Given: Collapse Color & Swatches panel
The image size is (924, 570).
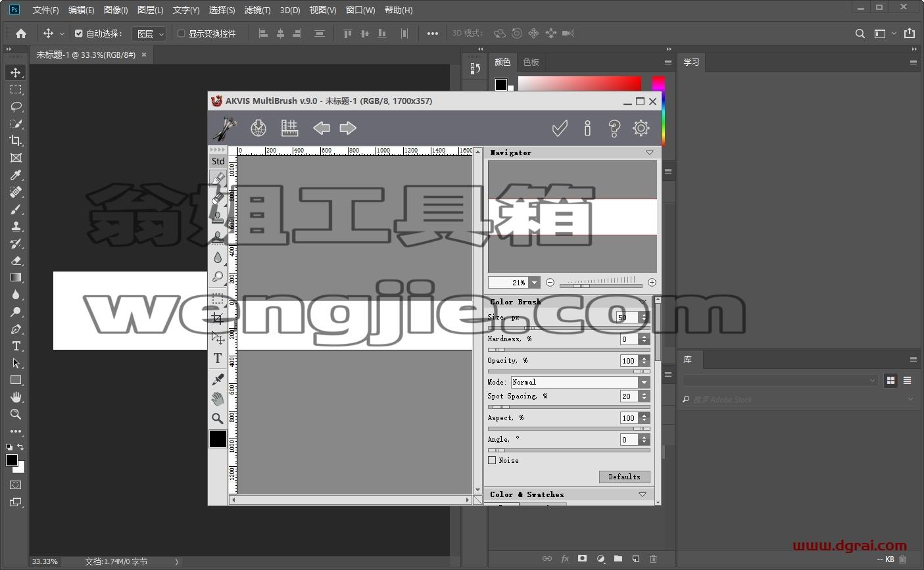Looking at the screenshot, I should coord(643,494).
